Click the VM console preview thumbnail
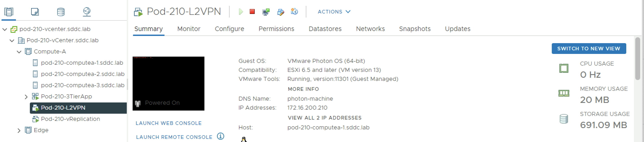Screen dimensions: 644x142 coord(168,83)
